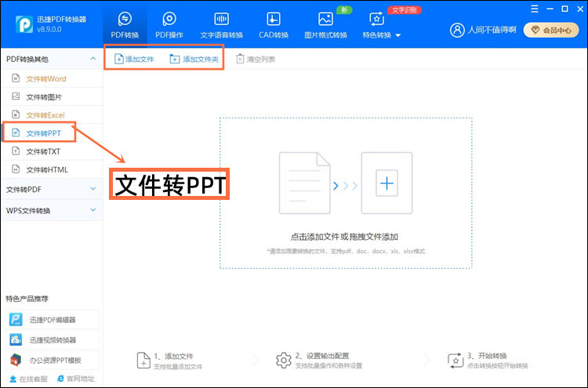Click the 迅捷PDF转换器 app logo
588x388 pixels.
pyautogui.click(x=24, y=24)
